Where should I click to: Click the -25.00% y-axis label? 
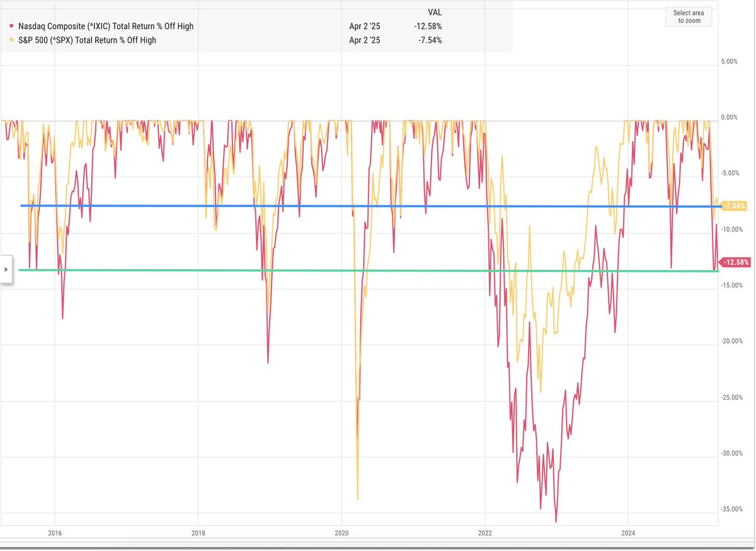[x=732, y=397]
